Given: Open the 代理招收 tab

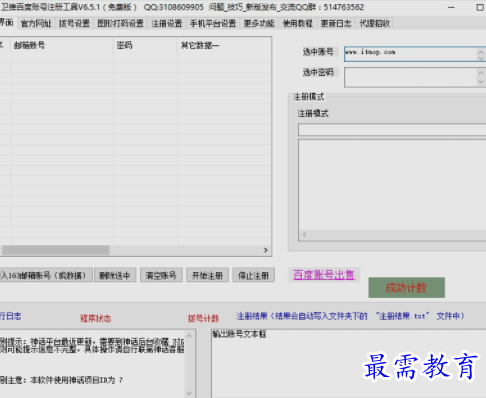Looking at the screenshot, I should point(375,23).
